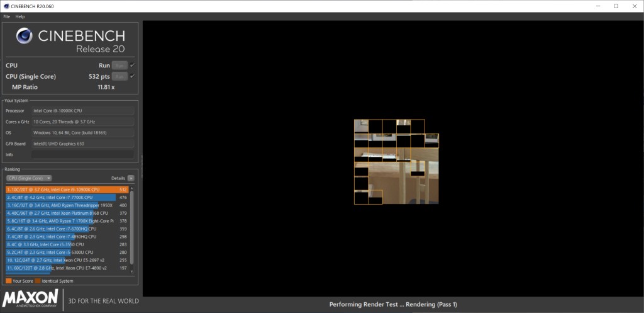Select ranking row Intel Xeon CPU E5-2697 v2
The height and width of the screenshot is (313, 644).
tap(67, 260)
